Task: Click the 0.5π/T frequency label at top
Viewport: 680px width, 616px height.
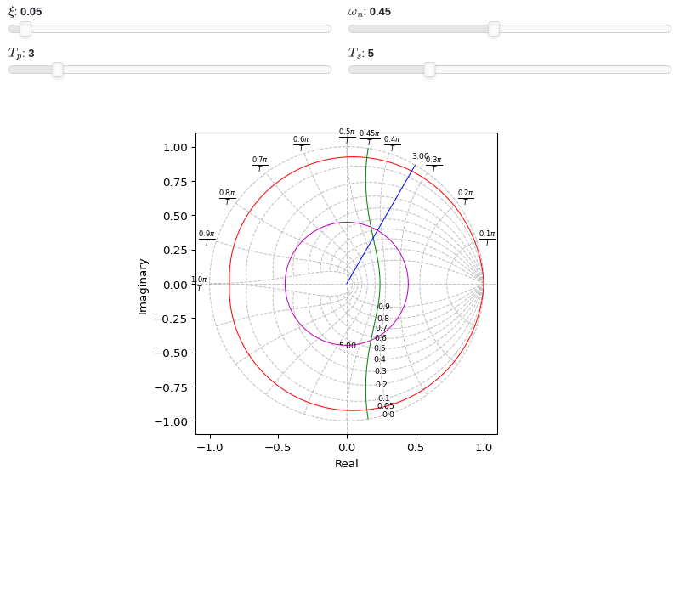Action: pos(347,136)
